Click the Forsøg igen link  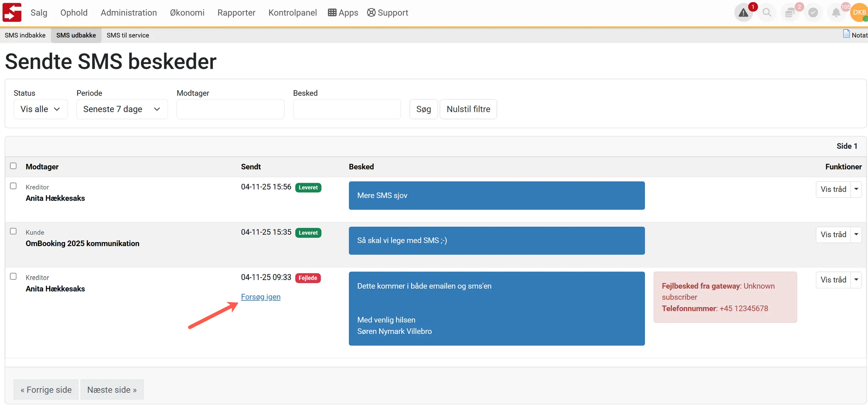click(x=261, y=297)
